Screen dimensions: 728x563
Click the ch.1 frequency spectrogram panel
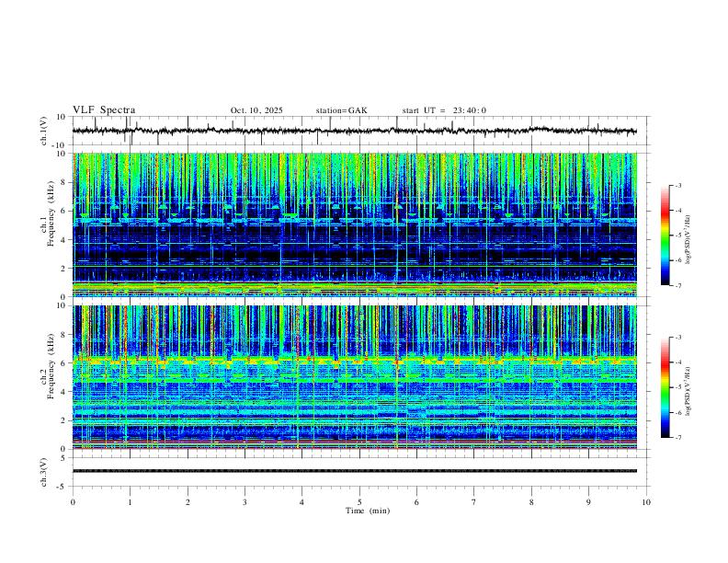click(x=354, y=224)
